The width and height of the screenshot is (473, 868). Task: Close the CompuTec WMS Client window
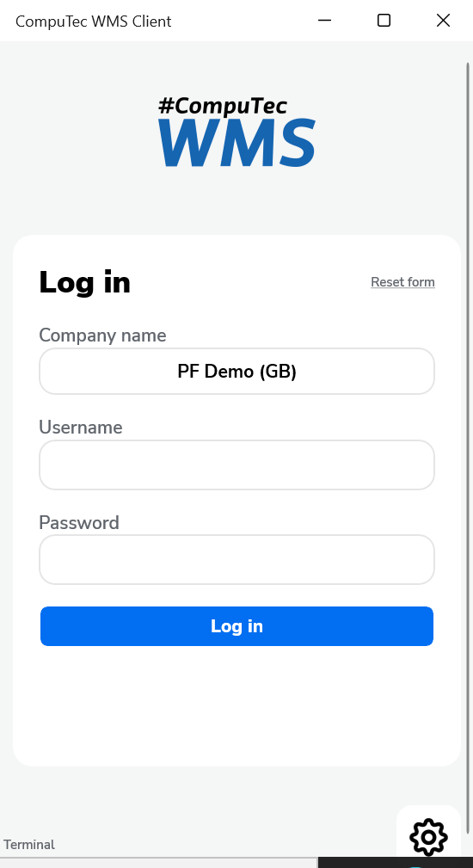[443, 21]
